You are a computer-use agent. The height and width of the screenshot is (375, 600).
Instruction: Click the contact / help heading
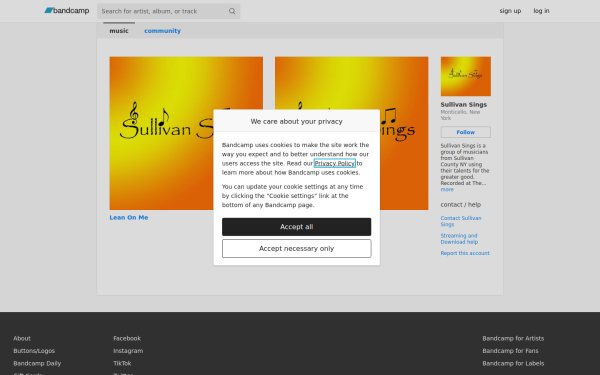[x=461, y=205]
